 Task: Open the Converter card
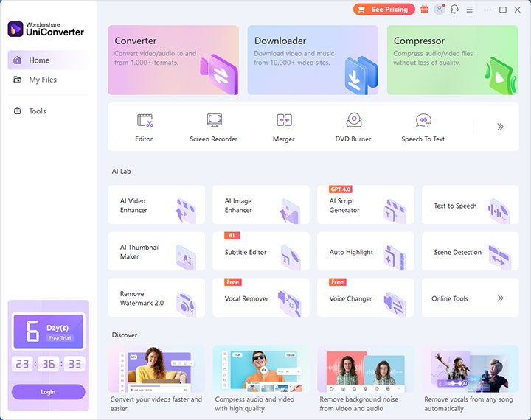pyautogui.click(x=173, y=60)
